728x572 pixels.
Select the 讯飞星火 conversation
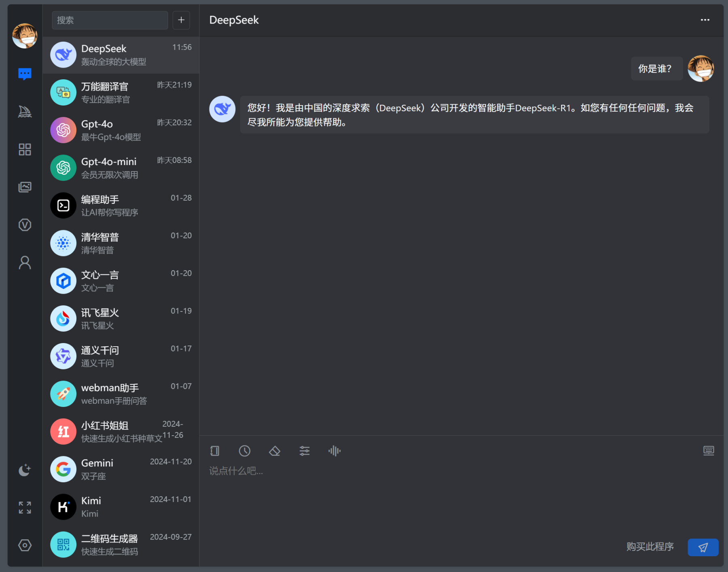[121, 318]
